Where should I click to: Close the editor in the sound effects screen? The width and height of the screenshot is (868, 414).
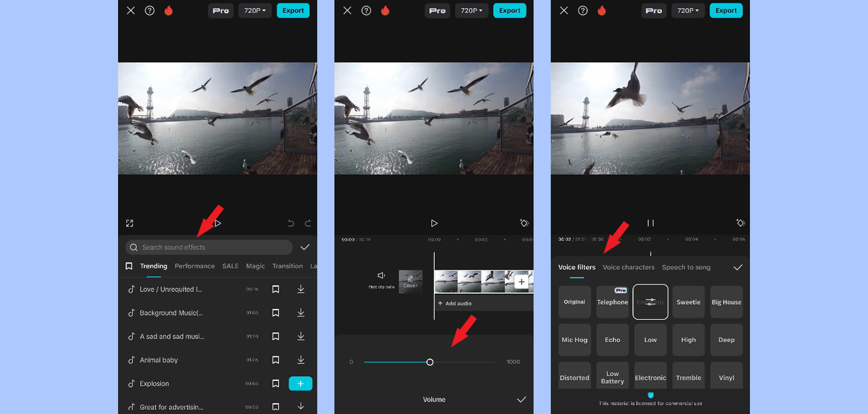(x=131, y=10)
